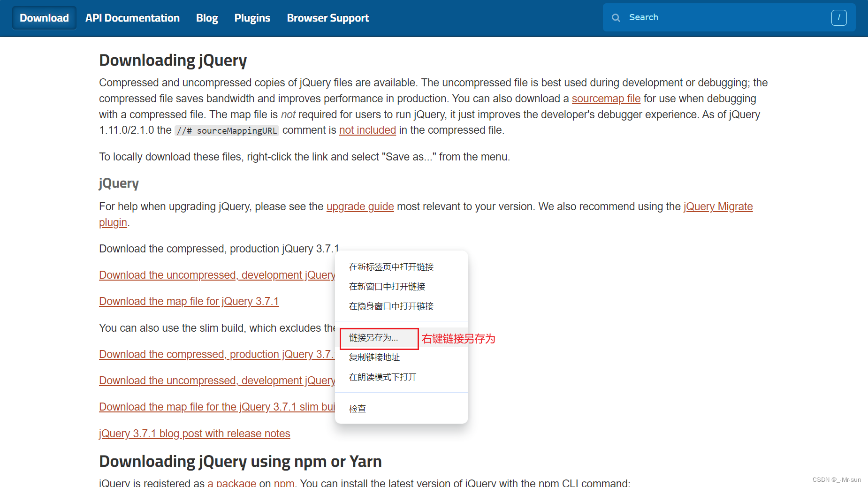Click the map file for slim build link
This screenshot has height=487, width=868.
click(x=217, y=407)
